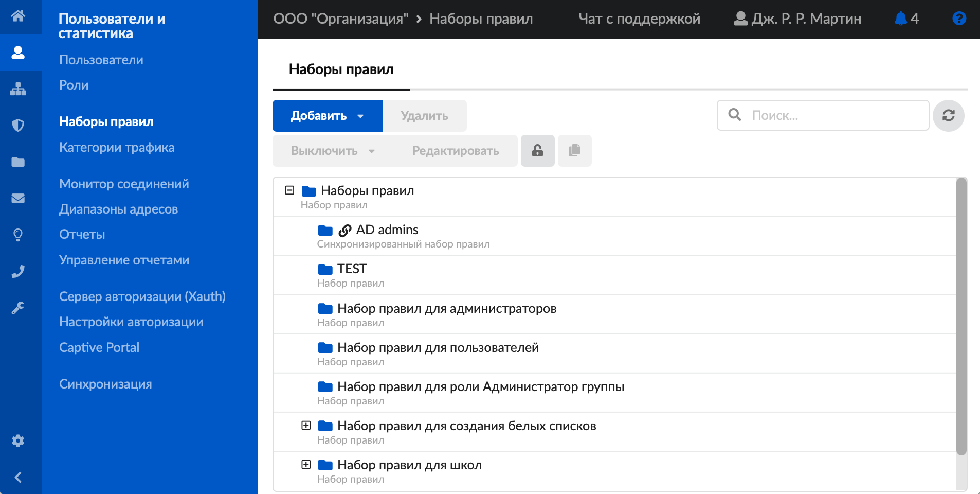Open user profile Дж. Р. Р. Мартин
Screen dimensions: 980x494
(x=797, y=19)
